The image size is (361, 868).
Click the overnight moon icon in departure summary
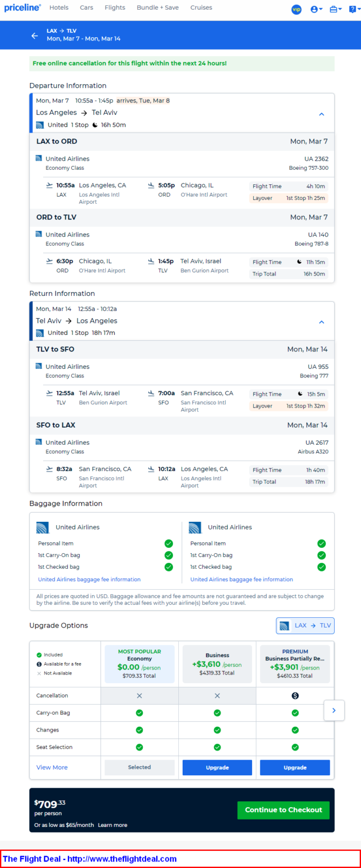[95, 125]
